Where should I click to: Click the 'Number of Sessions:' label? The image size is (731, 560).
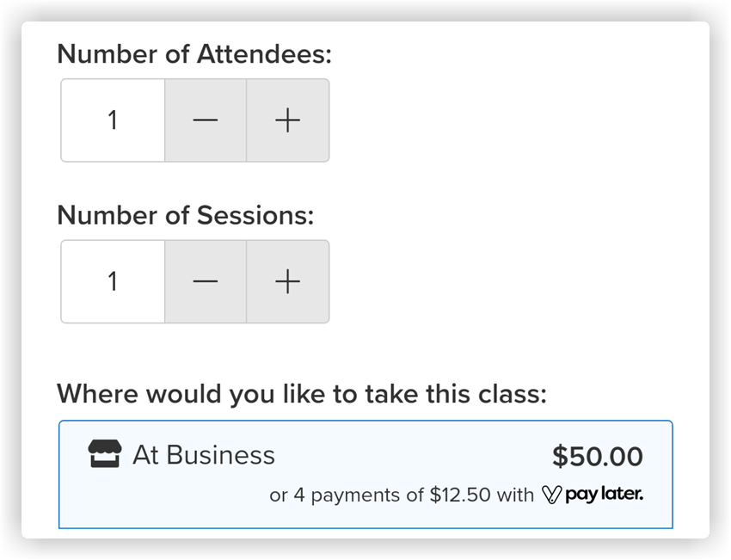coord(186,215)
